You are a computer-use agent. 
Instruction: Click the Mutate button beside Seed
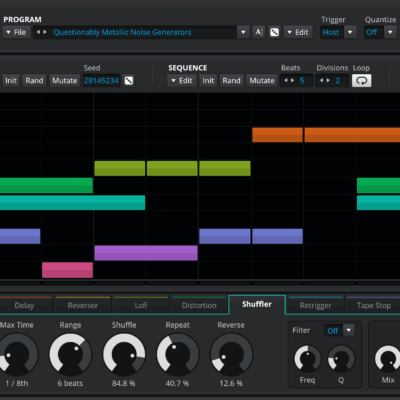click(x=65, y=81)
